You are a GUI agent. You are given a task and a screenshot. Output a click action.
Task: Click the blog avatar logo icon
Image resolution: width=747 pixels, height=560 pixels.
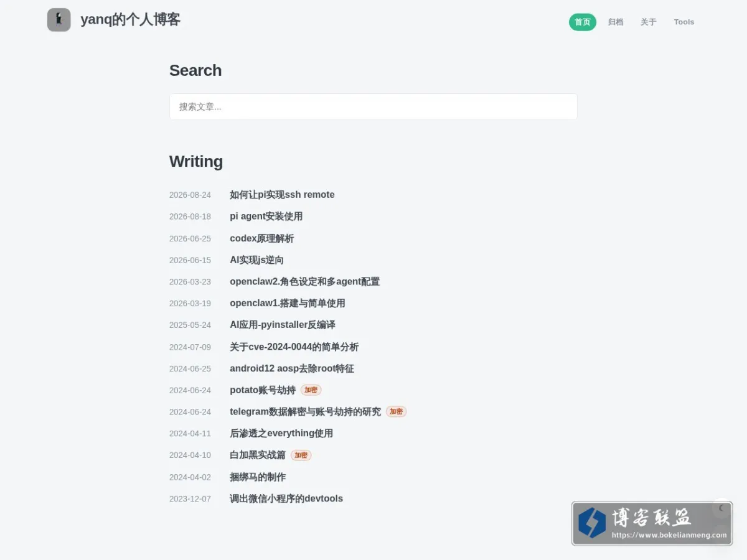coord(59,20)
